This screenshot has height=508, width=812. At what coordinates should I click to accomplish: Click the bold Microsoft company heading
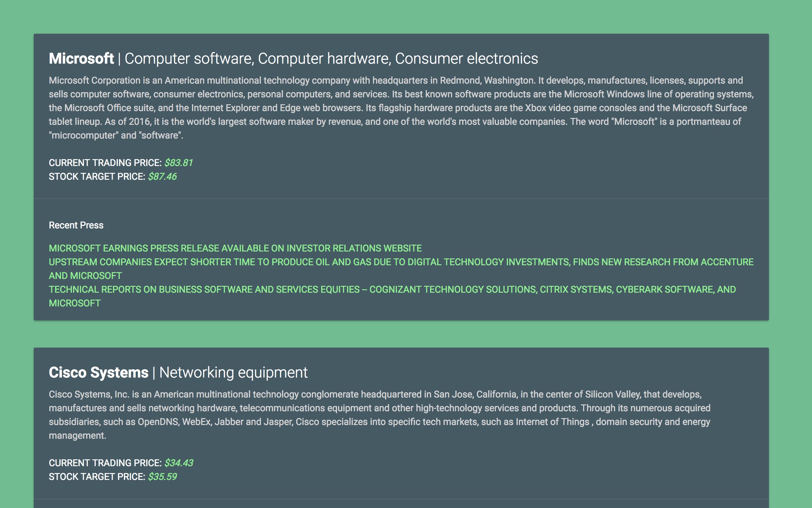[81, 59]
